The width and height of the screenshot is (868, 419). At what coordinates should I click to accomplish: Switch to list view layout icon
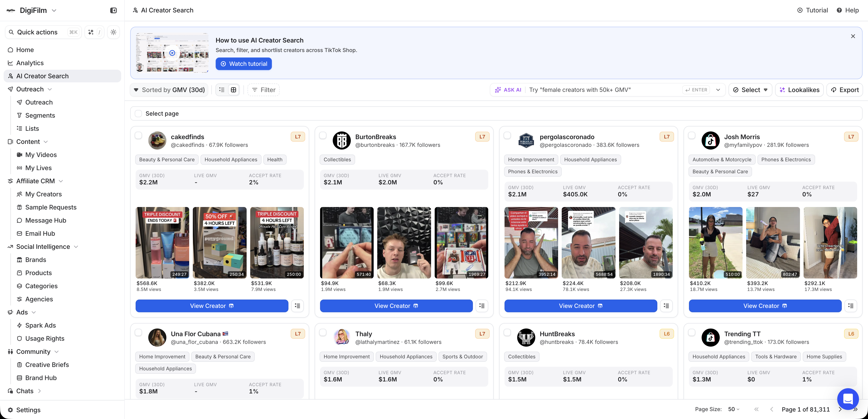pyautogui.click(x=222, y=90)
